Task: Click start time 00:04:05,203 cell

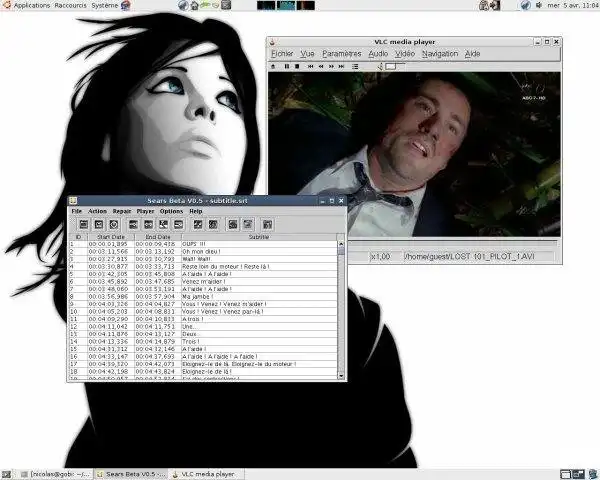Action: (111, 312)
